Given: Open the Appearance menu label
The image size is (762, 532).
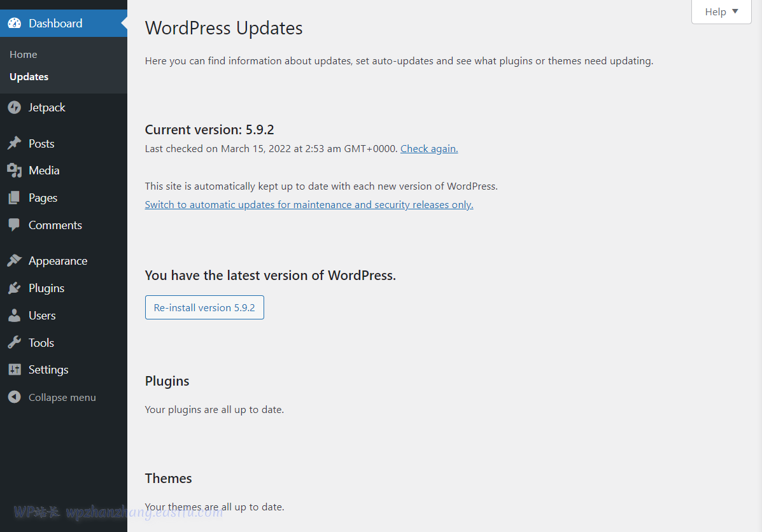Looking at the screenshot, I should (58, 261).
